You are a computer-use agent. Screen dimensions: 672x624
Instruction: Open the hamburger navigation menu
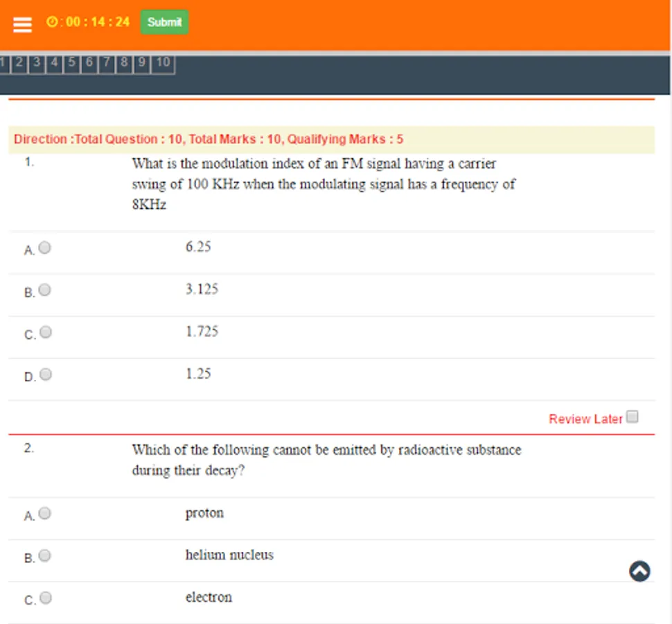click(x=22, y=23)
